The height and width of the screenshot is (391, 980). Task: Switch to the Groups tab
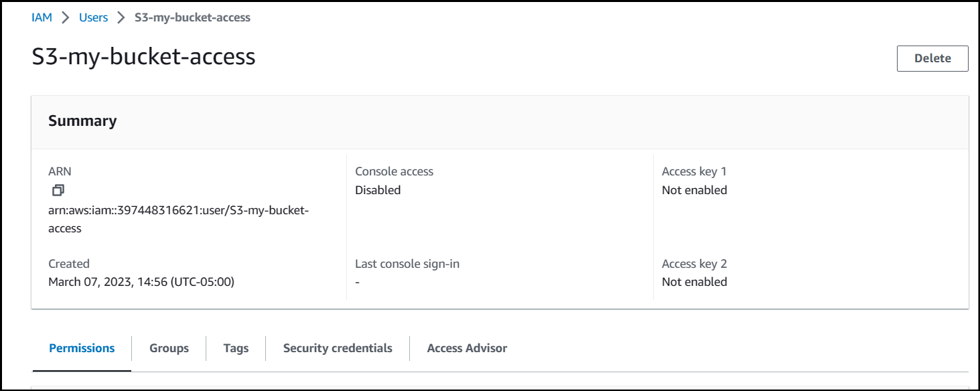(169, 348)
